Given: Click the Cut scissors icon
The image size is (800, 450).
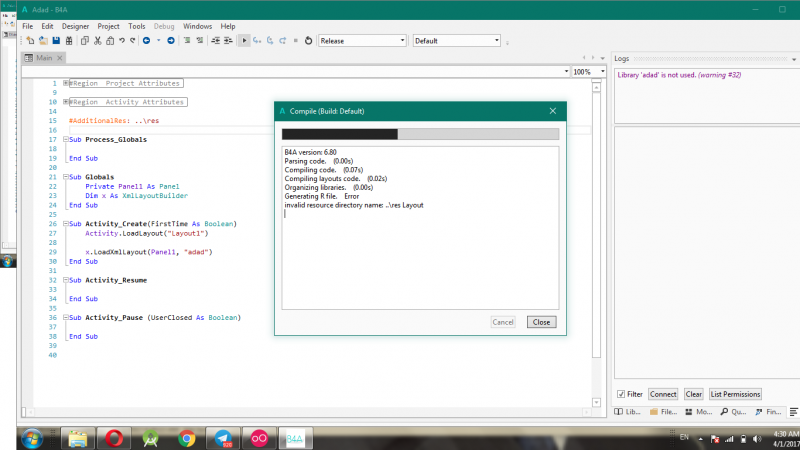Looking at the screenshot, I should [x=97, y=41].
